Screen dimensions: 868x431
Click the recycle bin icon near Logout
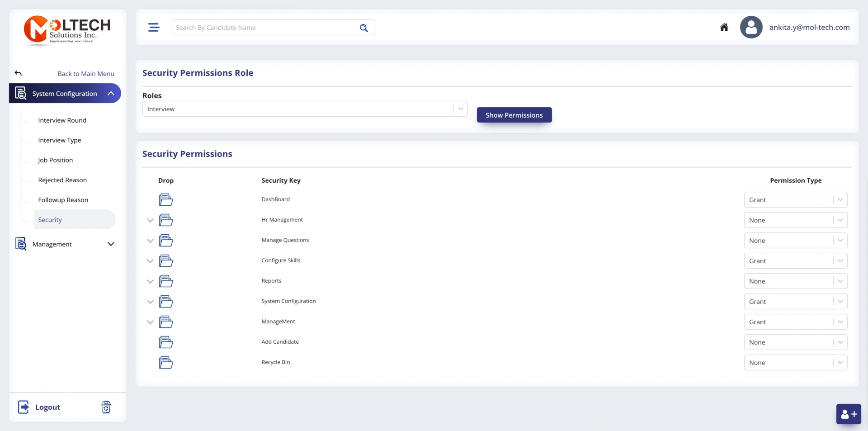pos(106,407)
